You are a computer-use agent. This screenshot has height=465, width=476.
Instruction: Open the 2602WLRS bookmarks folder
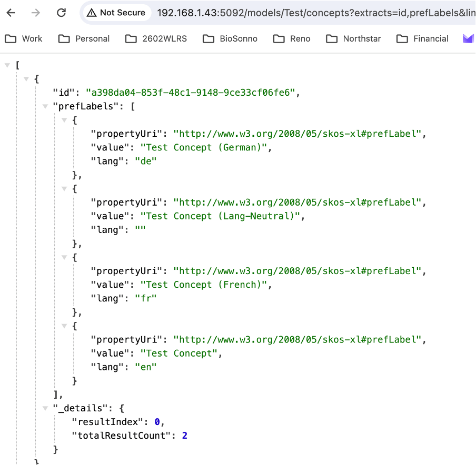tap(156, 38)
